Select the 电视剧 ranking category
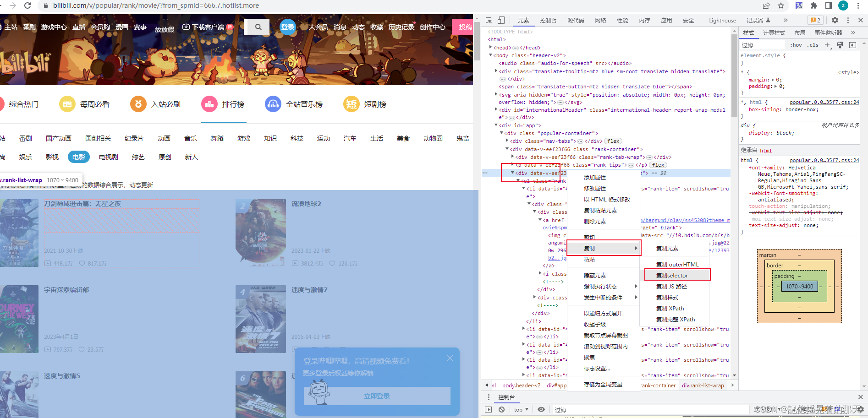 click(109, 157)
